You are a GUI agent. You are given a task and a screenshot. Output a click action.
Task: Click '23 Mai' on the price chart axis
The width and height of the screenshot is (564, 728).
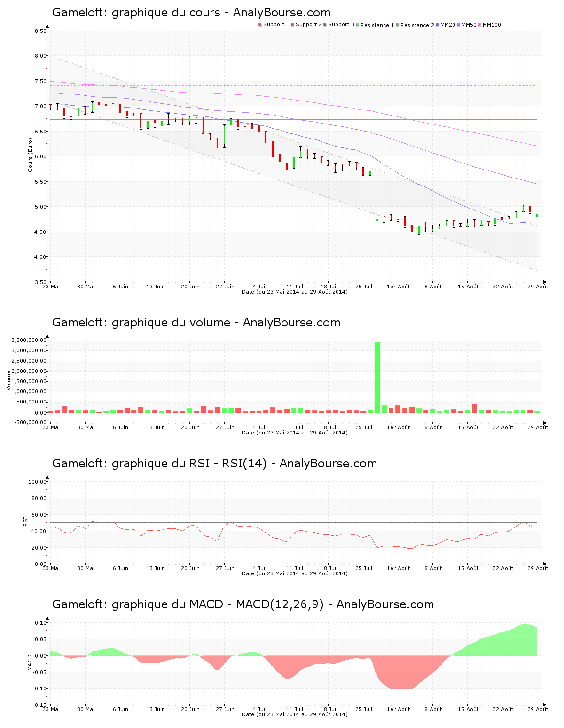coord(51,287)
